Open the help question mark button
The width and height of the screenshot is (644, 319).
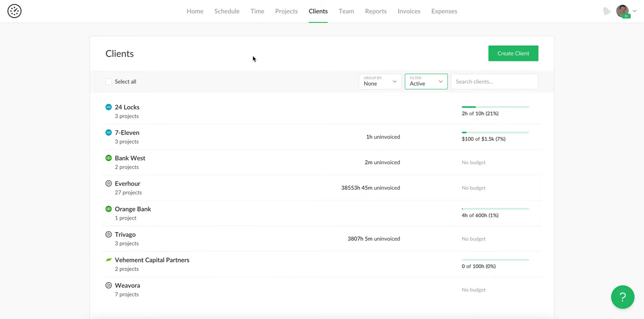(x=623, y=297)
